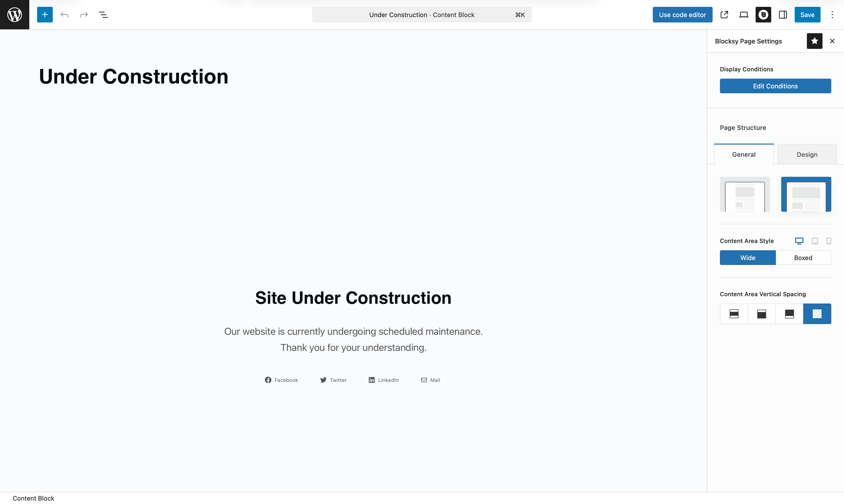Click the Twitter social link
This screenshot has width=844, height=504.
tap(333, 380)
